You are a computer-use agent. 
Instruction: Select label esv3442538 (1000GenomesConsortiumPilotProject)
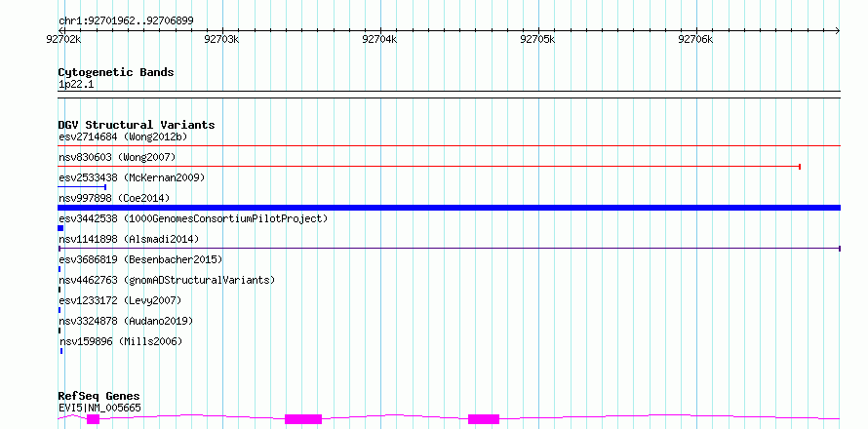tap(193, 218)
